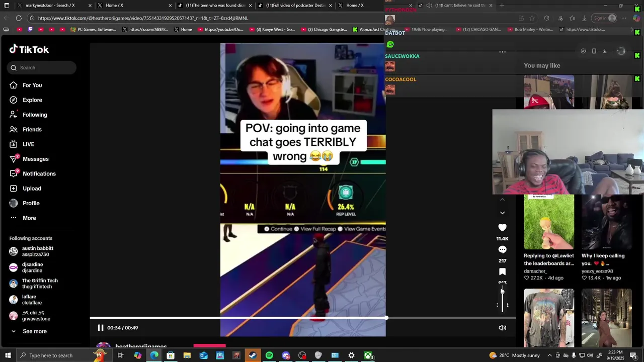This screenshot has height=362, width=644.
Task: Expand See more following accounts
Action: click(29, 331)
